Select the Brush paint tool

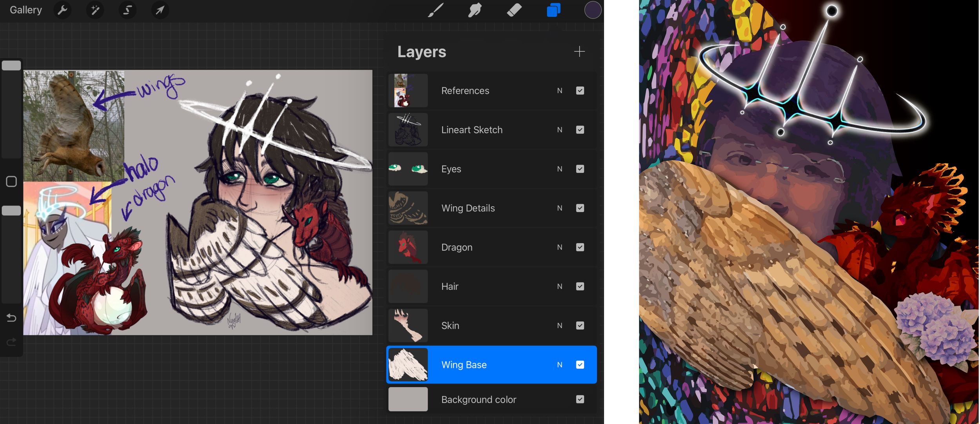pos(436,10)
